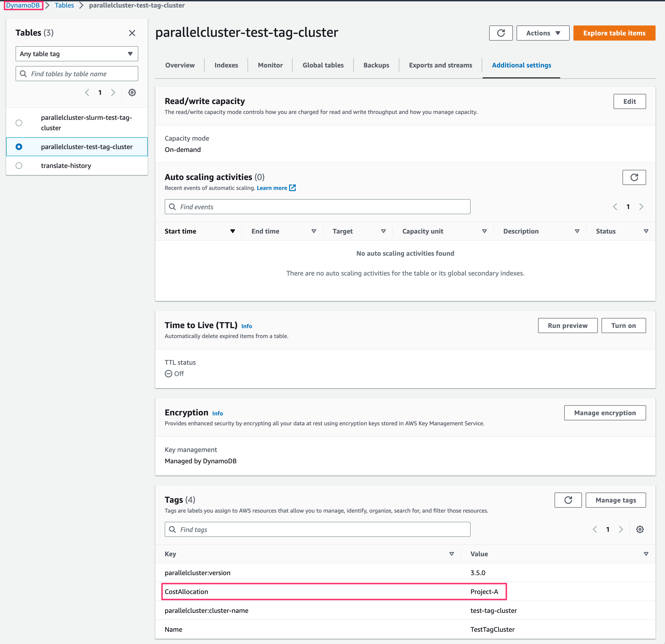The width and height of the screenshot is (665, 644).
Task: Select the parallelcluster-test-tag-cluster table radio
Action: 19,147
